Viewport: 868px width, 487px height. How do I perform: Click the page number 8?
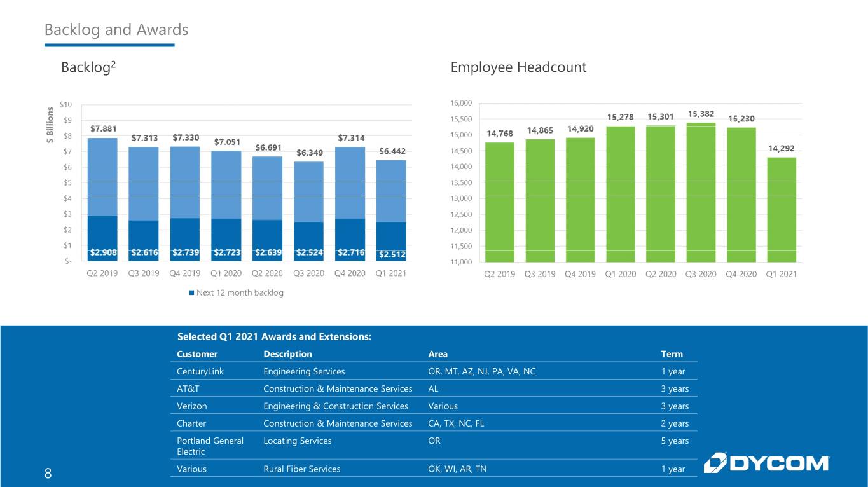pyautogui.click(x=48, y=474)
